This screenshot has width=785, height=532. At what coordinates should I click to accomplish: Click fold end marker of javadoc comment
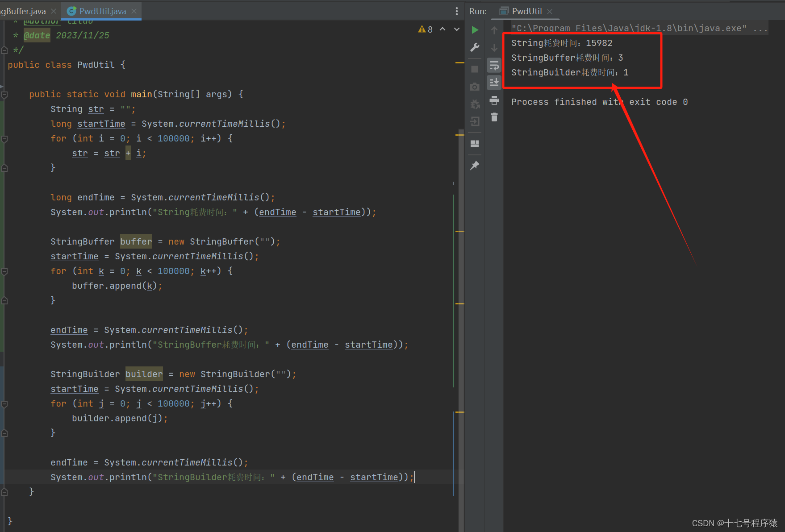coord(4,50)
